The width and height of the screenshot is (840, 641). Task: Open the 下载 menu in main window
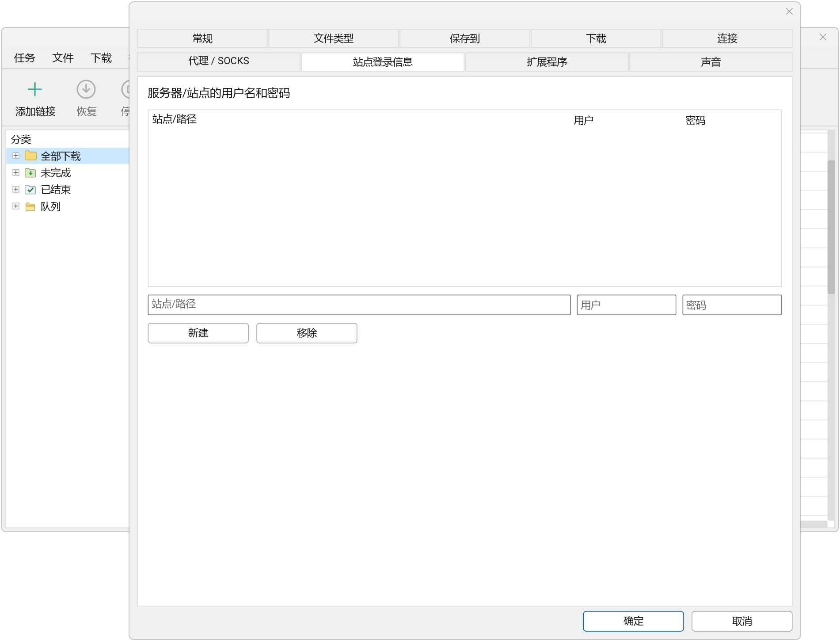(101, 58)
